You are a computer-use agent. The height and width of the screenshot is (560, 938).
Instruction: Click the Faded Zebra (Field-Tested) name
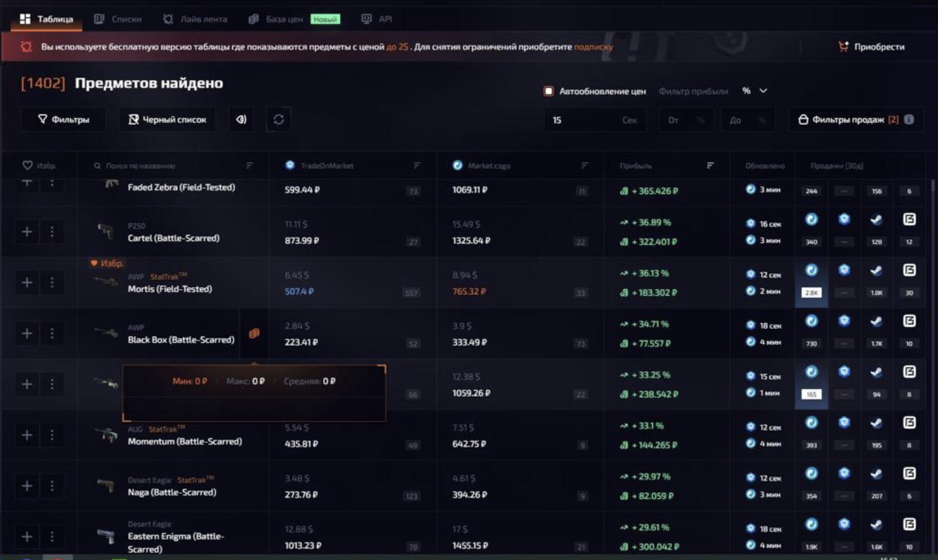[x=181, y=187]
